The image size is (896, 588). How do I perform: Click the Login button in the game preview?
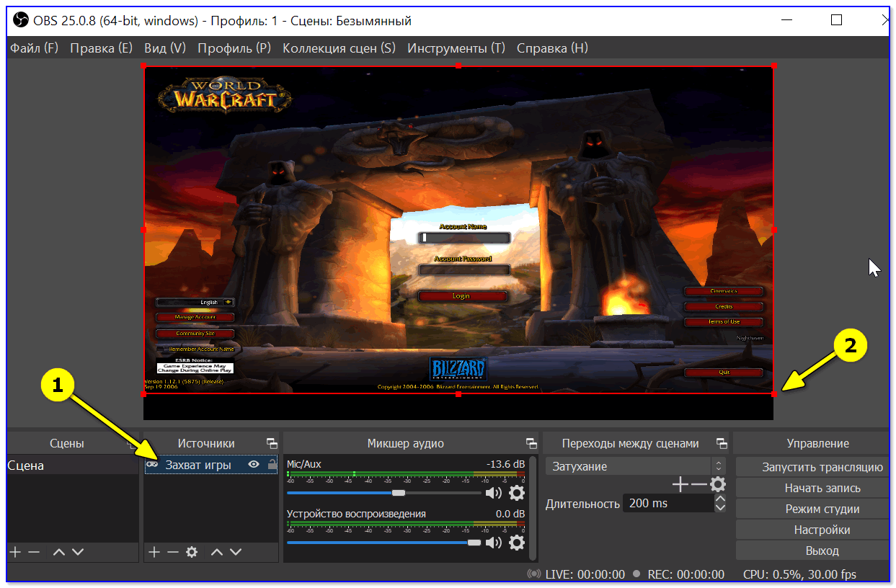461,295
